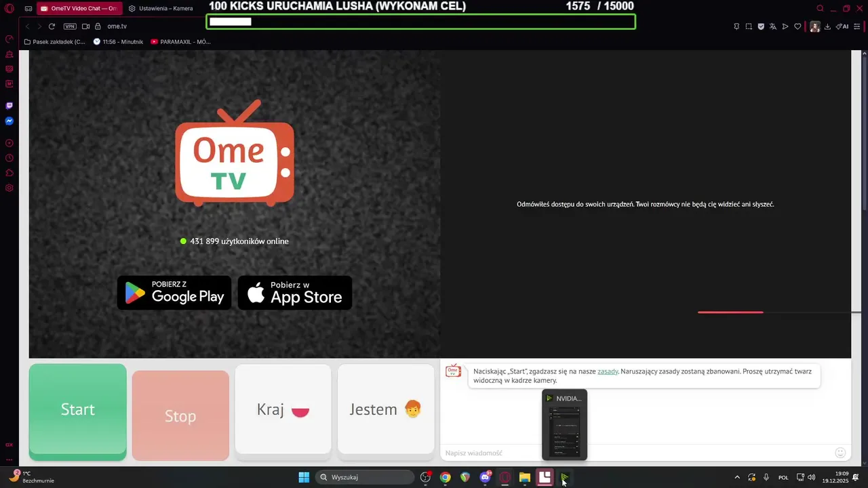This screenshot has height=488, width=868.
Task: Click the red volume slider bar
Action: click(x=730, y=312)
